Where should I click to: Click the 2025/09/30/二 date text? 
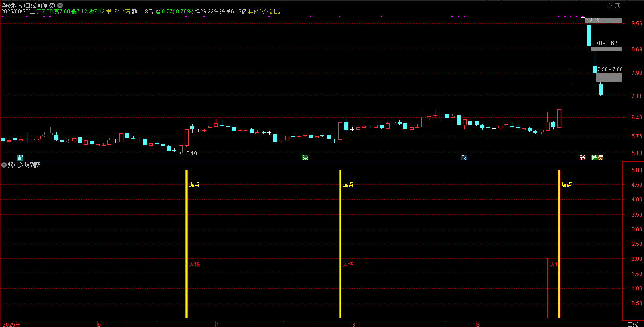[x=18, y=12]
